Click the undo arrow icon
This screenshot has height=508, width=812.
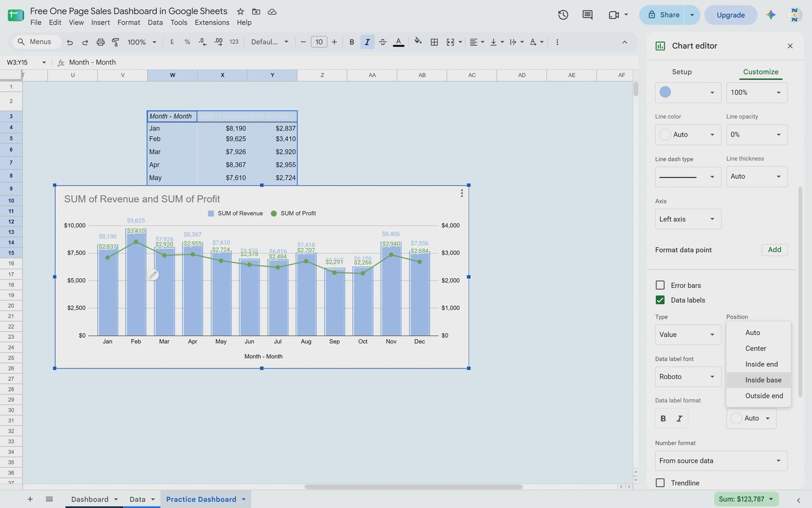click(x=70, y=42)
